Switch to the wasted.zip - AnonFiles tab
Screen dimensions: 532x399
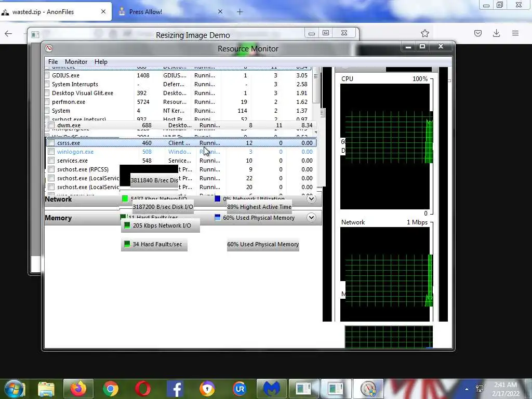[56, 11]
